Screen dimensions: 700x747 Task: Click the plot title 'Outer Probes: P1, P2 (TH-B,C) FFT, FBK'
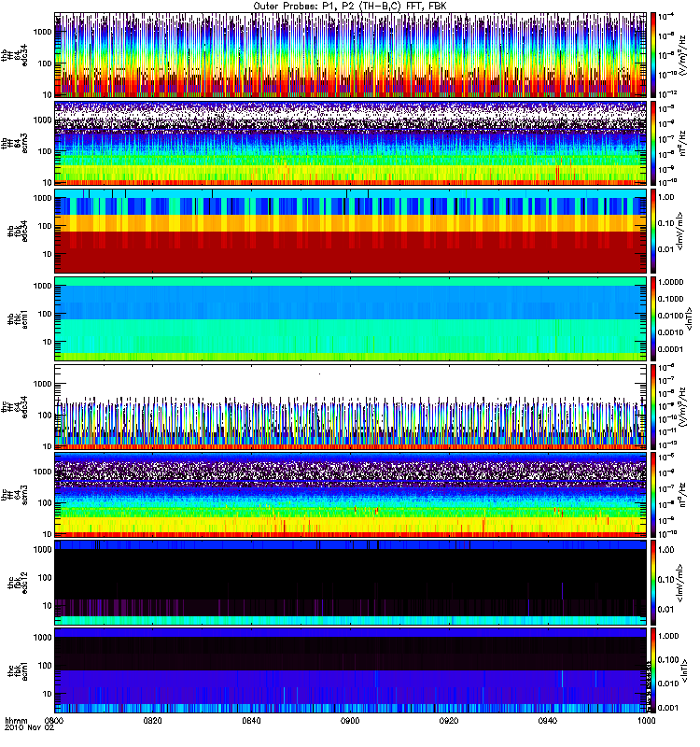tap(349, 6)
